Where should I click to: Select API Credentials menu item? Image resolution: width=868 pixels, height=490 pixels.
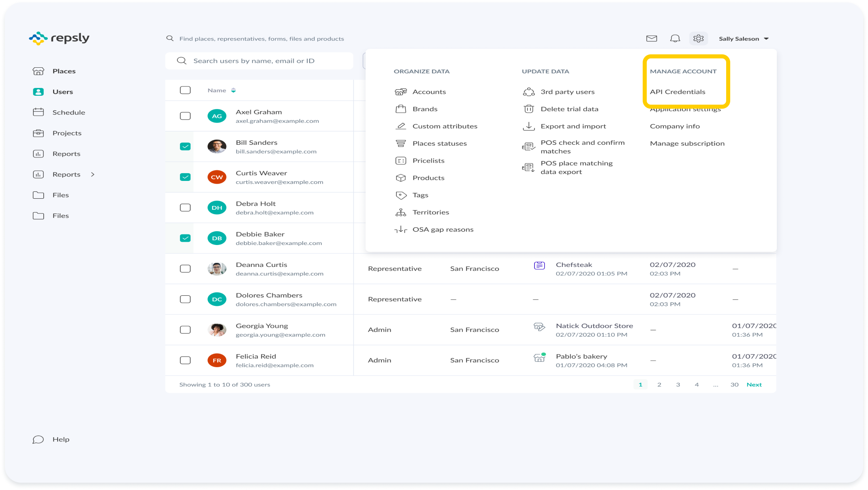click(678, 92)
